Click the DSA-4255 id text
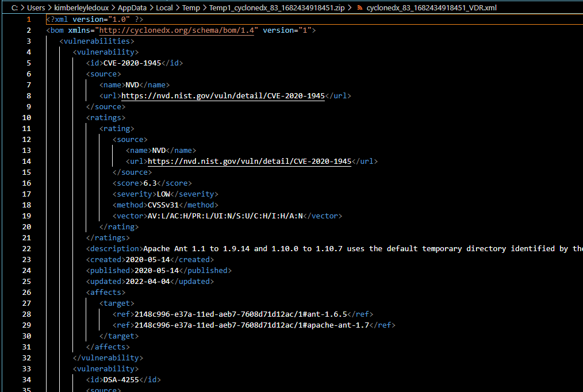Viewport: 583px width, 392px height. coord(121,380)
